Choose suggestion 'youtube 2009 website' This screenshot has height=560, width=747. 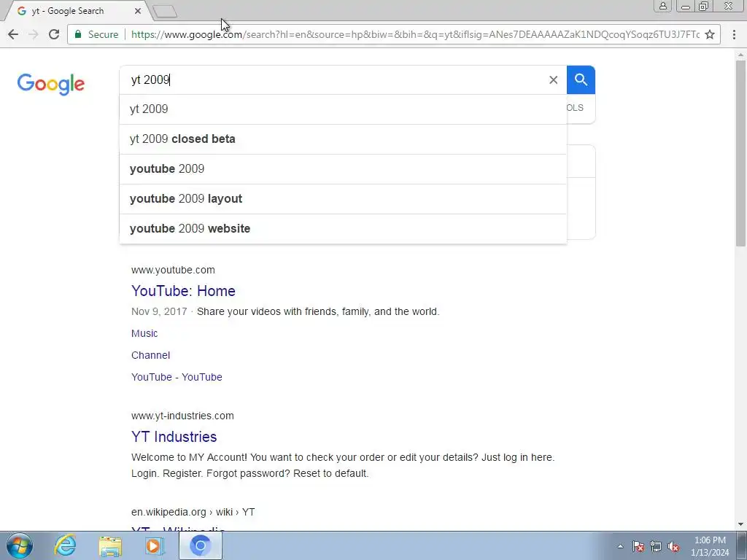(343, 228)
